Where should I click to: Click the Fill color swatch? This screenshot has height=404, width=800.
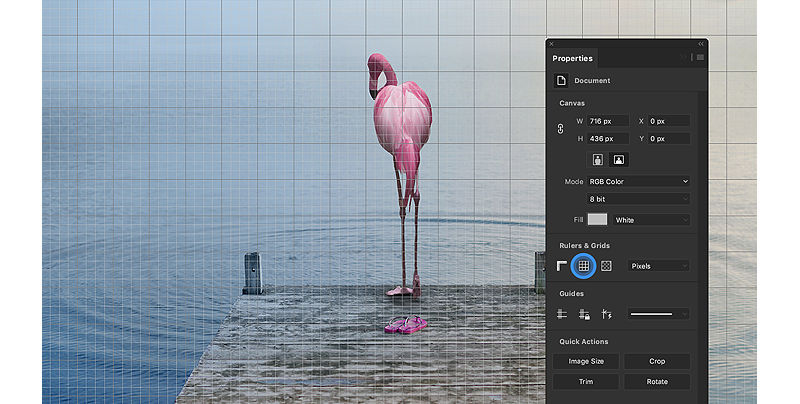pos(597,220)
